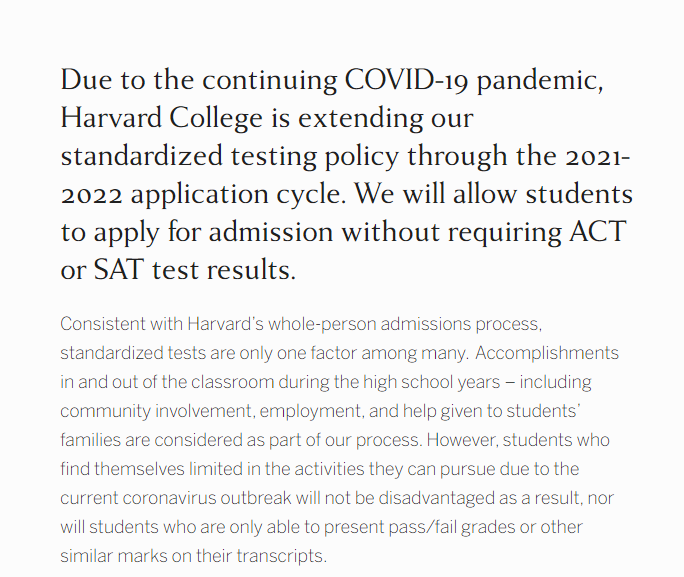
Task: Click "application cycle" in the heading
Action: click(237, 194)
